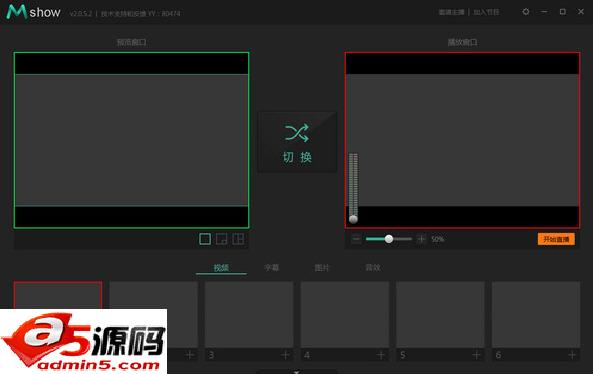Switch to the 音效 tab

[373, 268]
